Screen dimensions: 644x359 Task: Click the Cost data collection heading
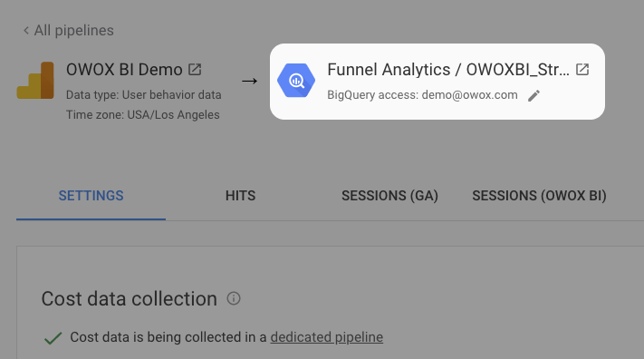129,298
